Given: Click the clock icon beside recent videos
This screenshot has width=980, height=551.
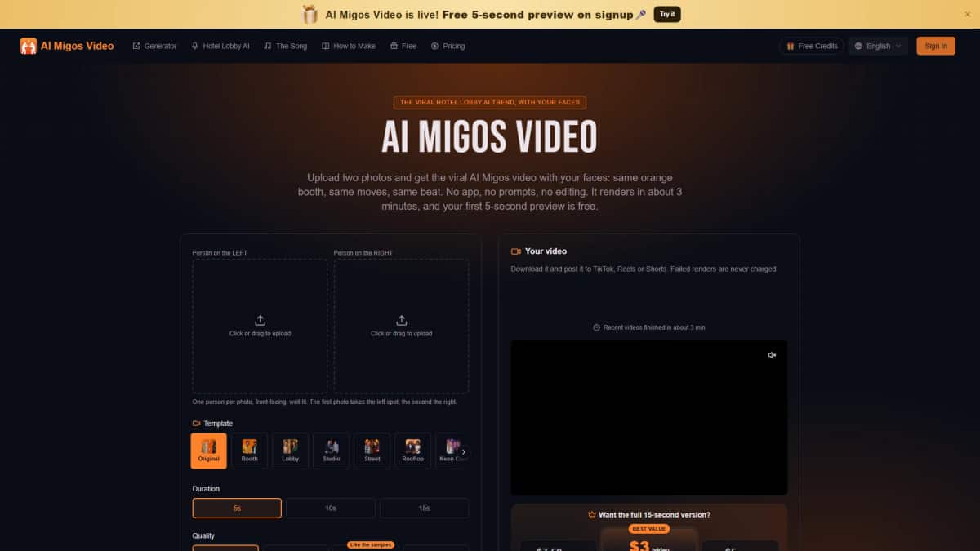Looking at the screenshot, I should coord(597,327).
